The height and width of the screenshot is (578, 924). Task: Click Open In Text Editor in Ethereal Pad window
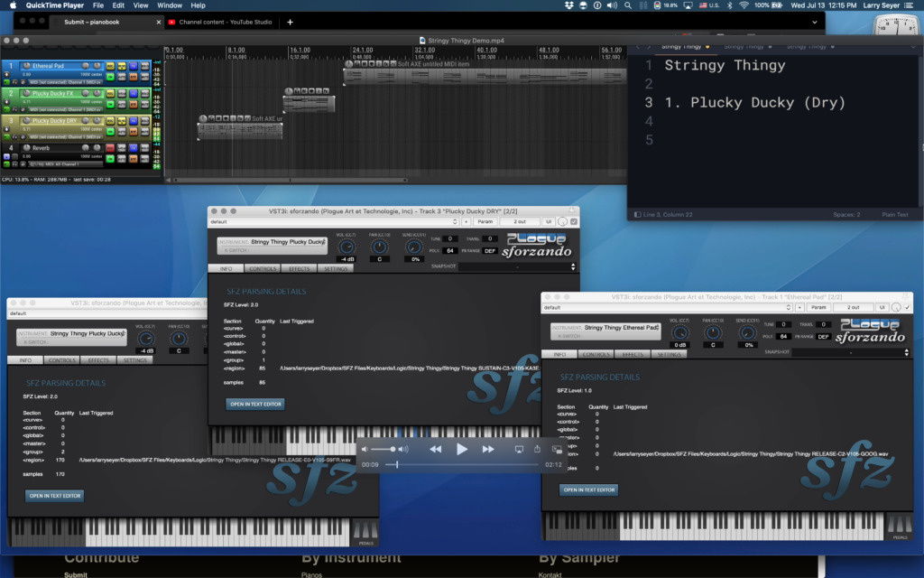pyautogui.click(x=588, y=489)
